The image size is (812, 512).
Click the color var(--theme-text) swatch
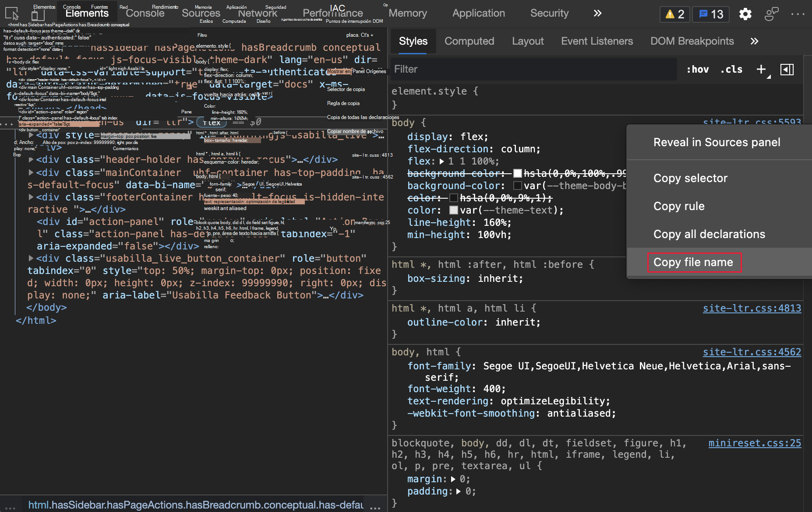click(x=454, y=210)
